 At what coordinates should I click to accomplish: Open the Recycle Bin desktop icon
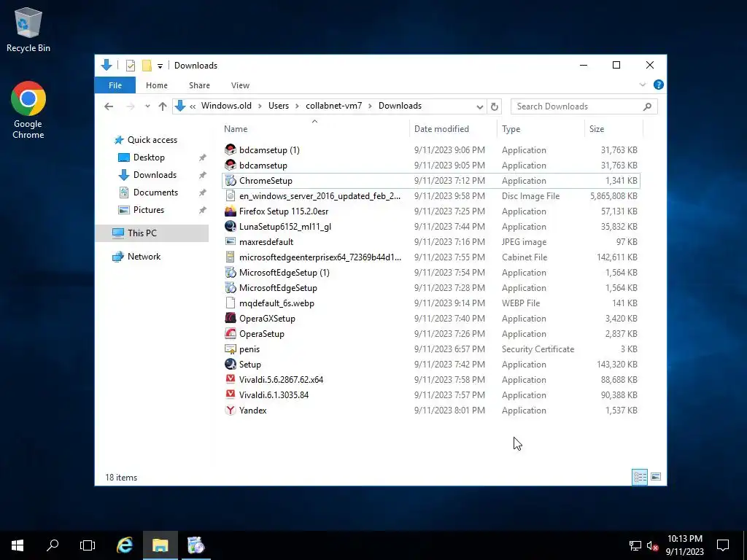(28, 29)
